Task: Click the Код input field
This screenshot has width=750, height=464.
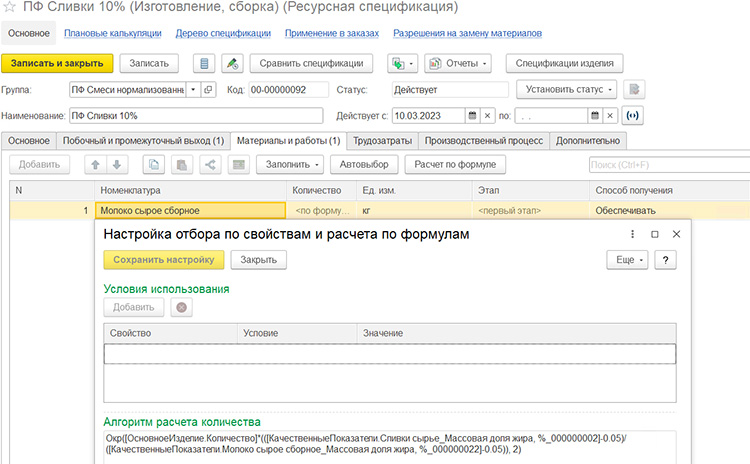Action: (x=289, y=89)
